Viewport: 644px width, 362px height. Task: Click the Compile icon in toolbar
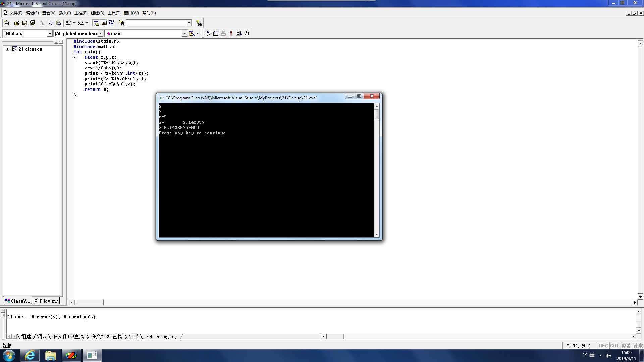(208, 33)
